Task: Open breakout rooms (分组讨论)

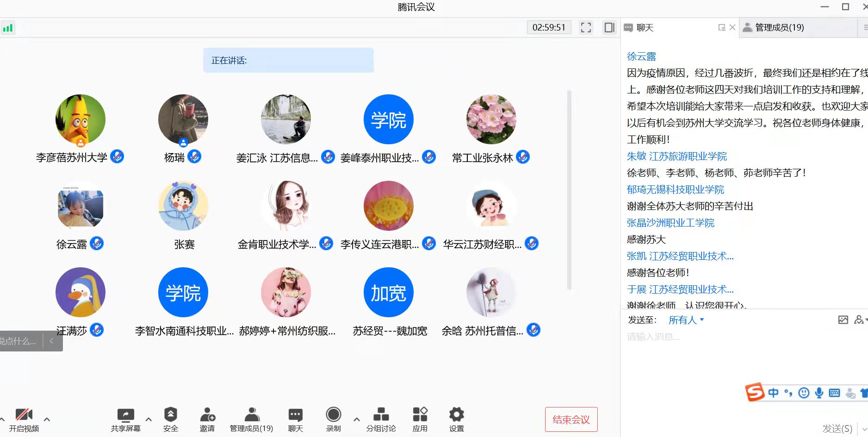Action: point(381,415)
